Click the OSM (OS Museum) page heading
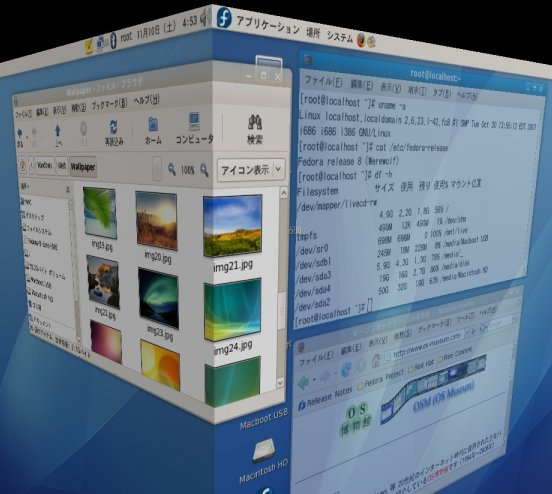 443,397
